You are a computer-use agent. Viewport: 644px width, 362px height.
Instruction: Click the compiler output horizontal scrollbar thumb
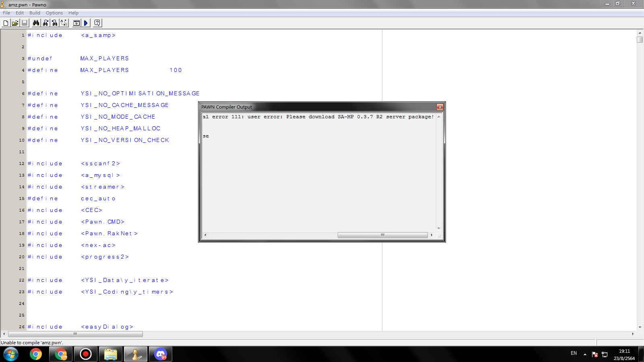pos(382,235)
